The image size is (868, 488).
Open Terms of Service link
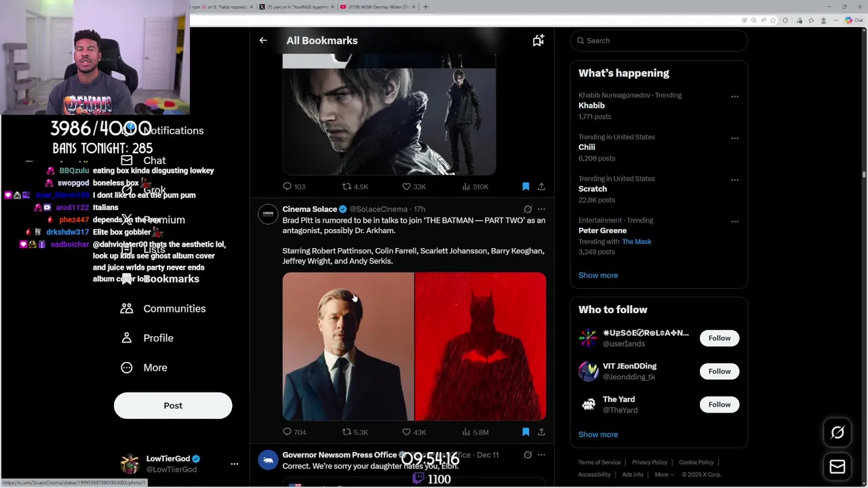coord(599,462)
